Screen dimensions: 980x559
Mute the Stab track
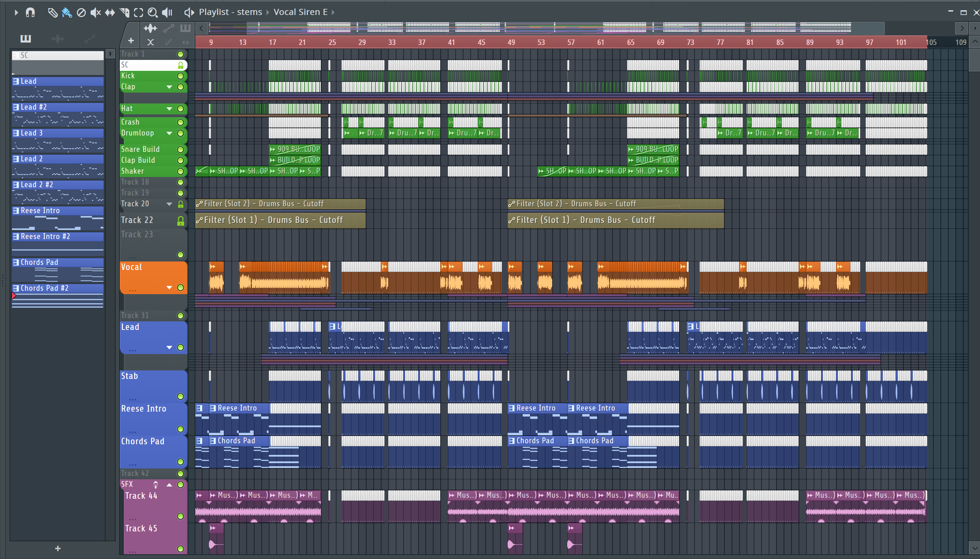point(180,396)
